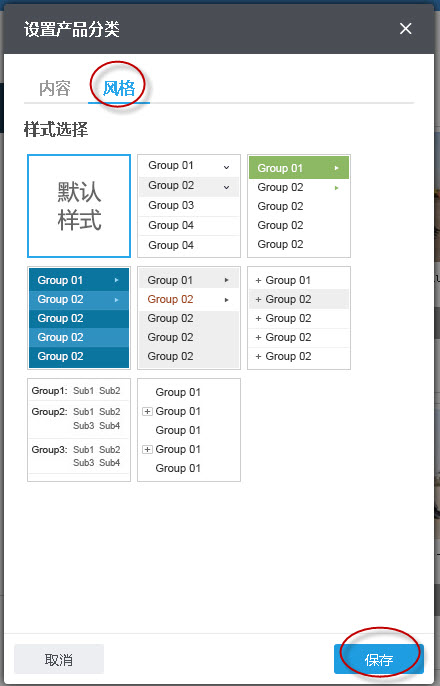Image resolution: width=440 pixels, height=686 pixels.
Task: Click the green arrow beside Group 02
Action: [x=336, y=188]
